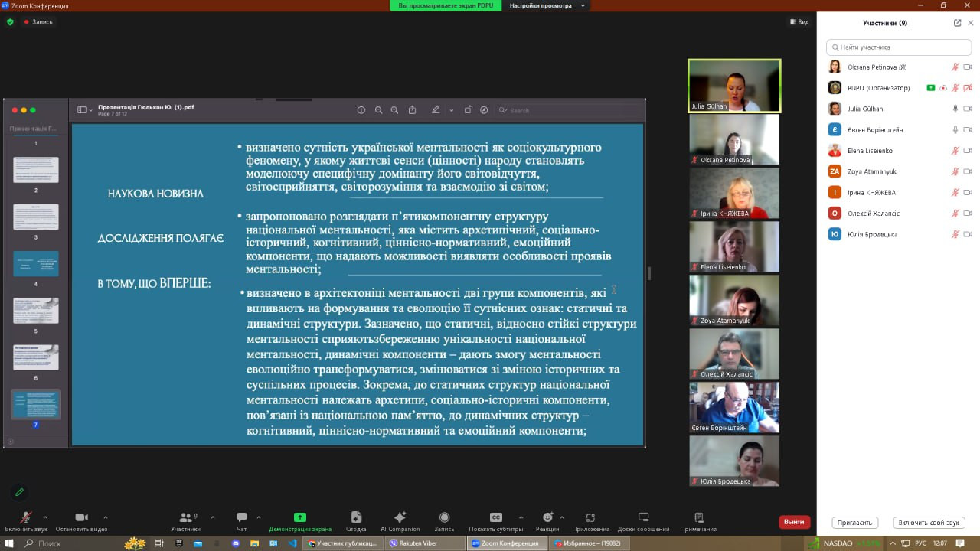Screen dimensions: 980x551
Task: Stop video with the Остановить видео button
Action: point(81,521)
